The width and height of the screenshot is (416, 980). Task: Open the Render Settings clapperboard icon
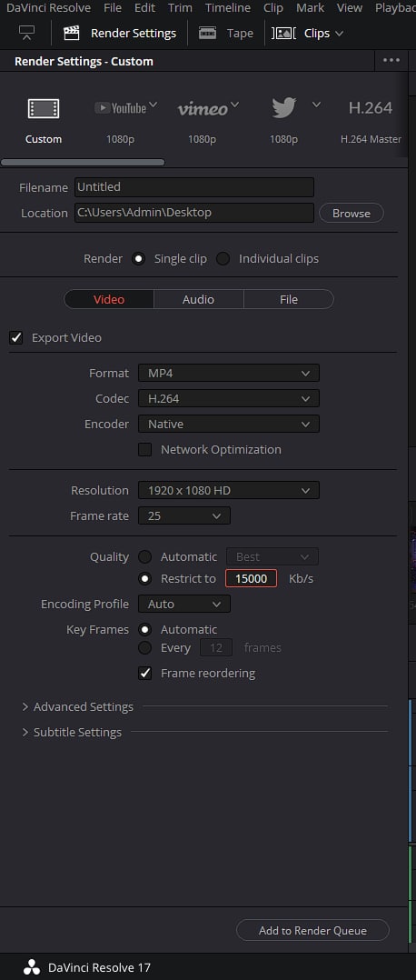click(72, 33)
